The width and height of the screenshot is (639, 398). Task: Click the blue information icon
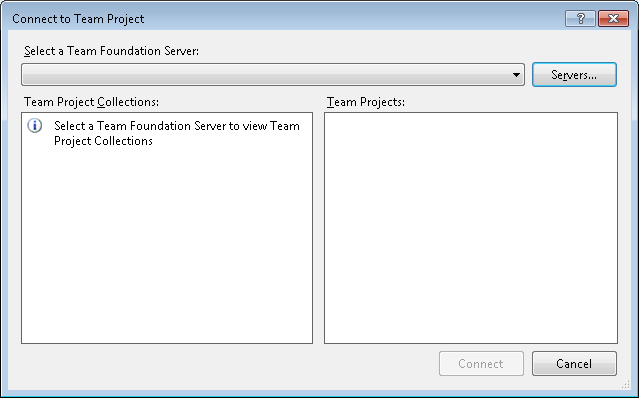coord(35,125)
